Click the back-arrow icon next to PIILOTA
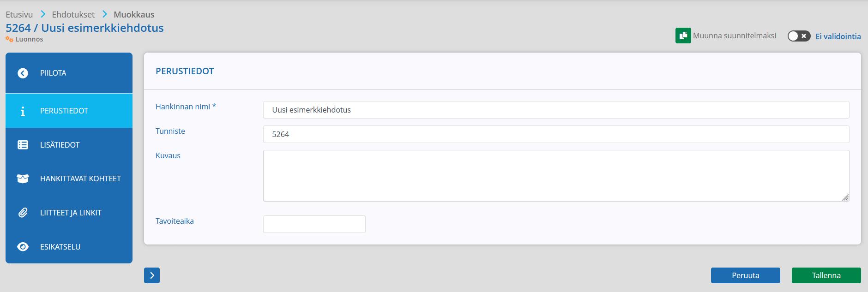 click(x=23, y=73)
